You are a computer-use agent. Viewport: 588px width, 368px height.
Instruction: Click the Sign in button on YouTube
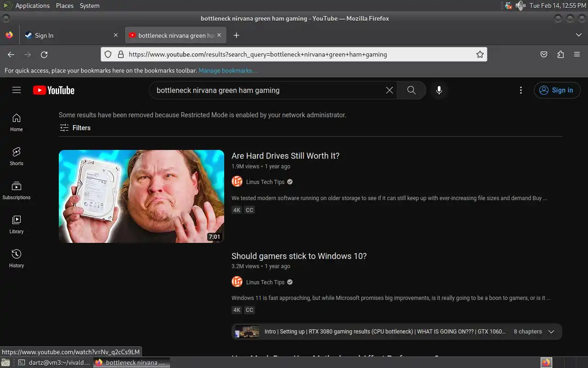click(557, 90)
